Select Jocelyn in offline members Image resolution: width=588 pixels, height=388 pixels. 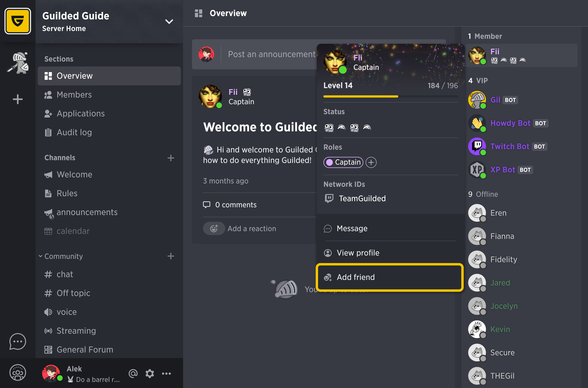(522, 306)
